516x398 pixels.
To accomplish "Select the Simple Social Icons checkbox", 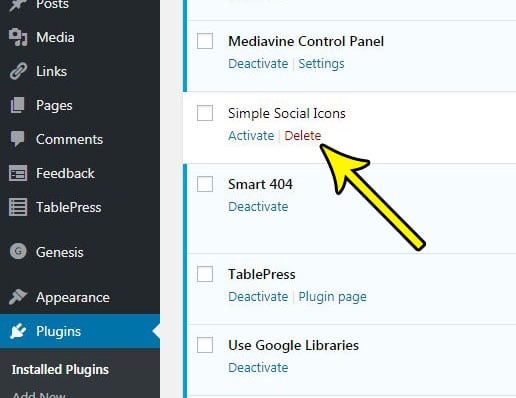I will [205, 113].
